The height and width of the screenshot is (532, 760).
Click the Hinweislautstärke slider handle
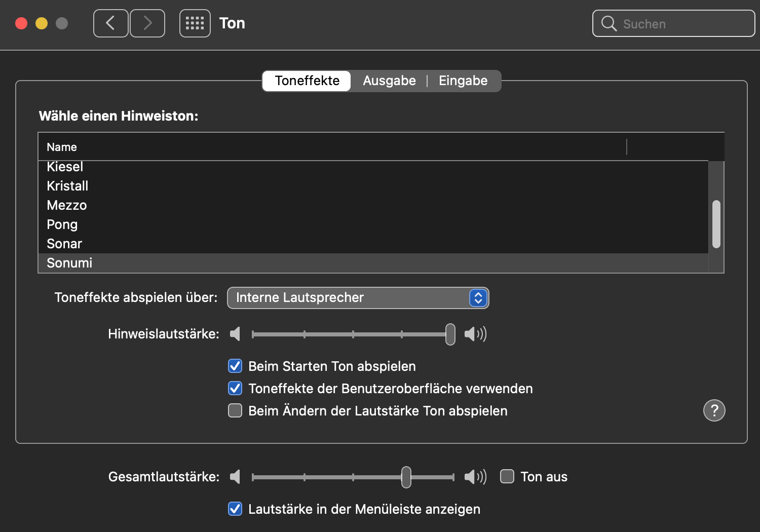pyautogui.click(x=450, y=334)
